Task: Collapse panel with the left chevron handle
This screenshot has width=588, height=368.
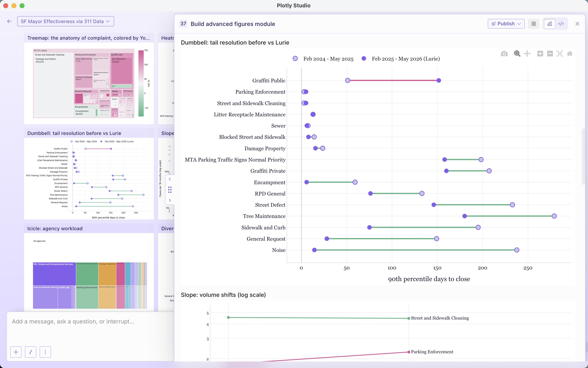Action: [x=170, y=179]
